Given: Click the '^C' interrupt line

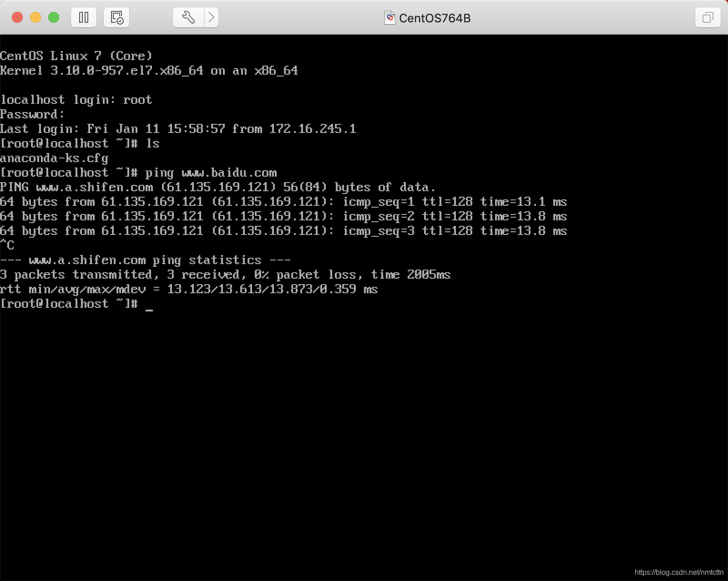Looking at the screenshot, I should 7,245.
